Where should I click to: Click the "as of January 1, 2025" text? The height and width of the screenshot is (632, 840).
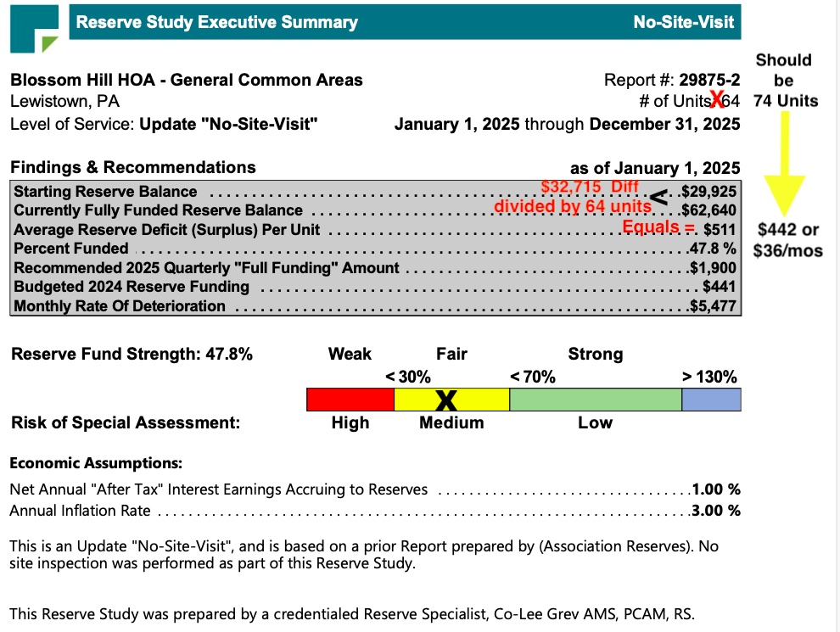click(655, 168)
